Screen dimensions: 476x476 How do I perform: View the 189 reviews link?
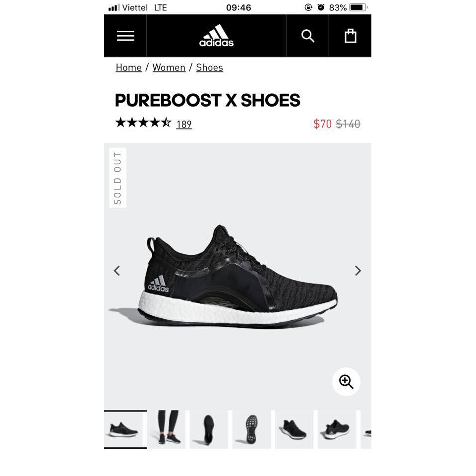tap(184, 124)
